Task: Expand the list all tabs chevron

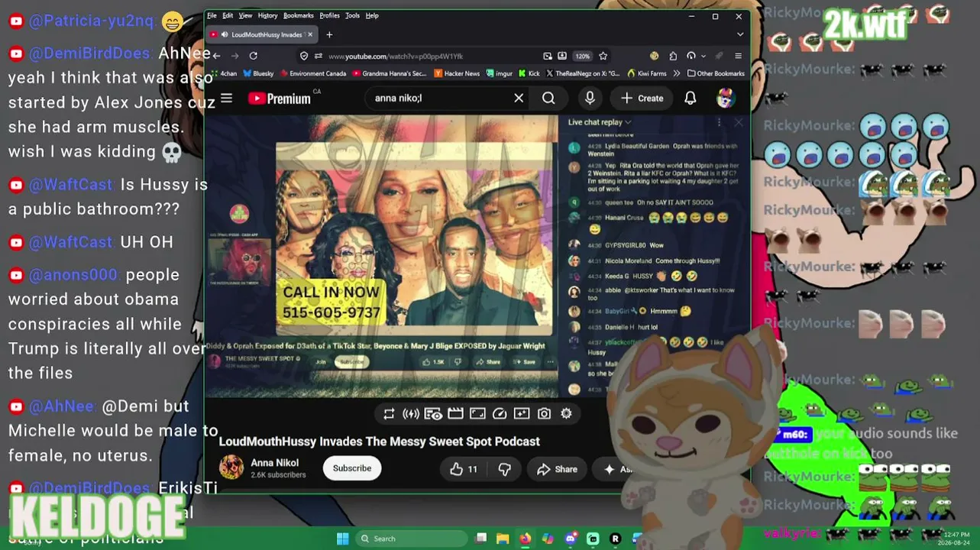Action: pos(739,34)
